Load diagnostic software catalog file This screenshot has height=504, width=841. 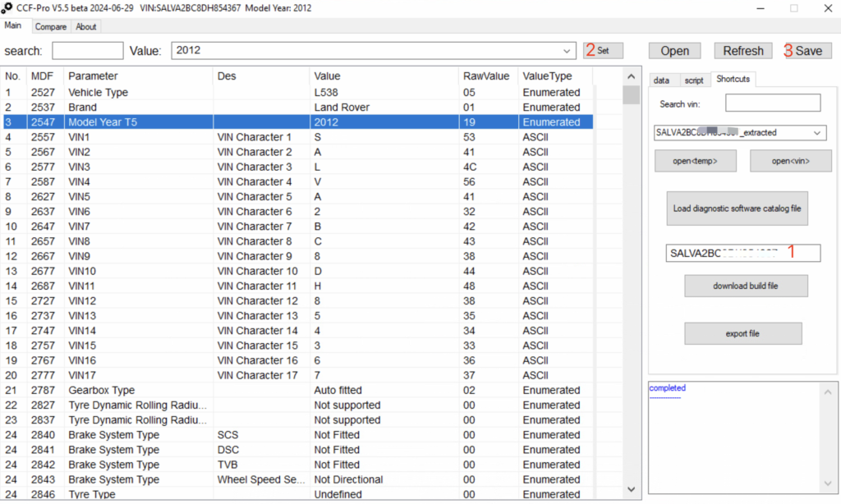[737, 208]
